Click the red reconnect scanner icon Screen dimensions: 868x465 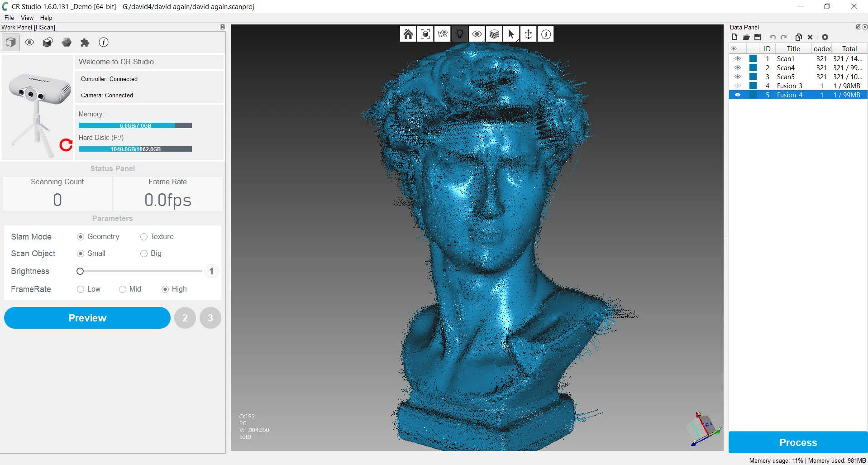[x=66, y=145]
